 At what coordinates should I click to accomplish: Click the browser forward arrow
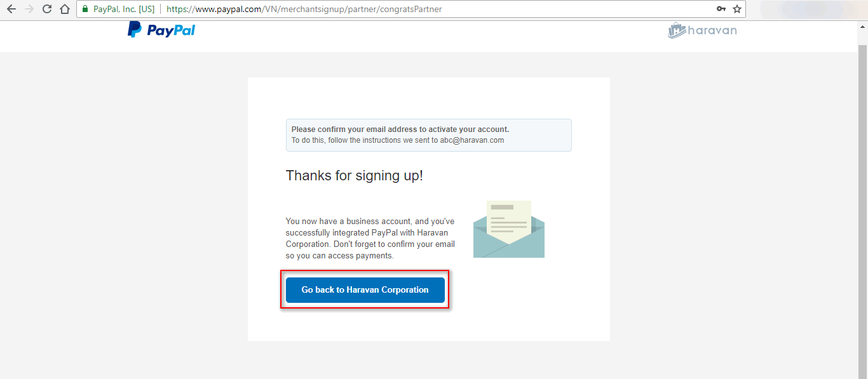tap(29, 9)
